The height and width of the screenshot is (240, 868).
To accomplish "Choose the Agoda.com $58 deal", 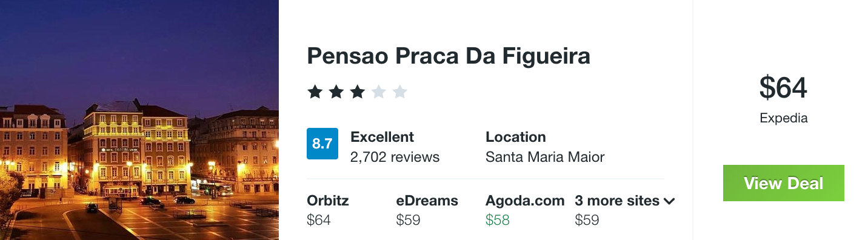I will coord(525,210).
